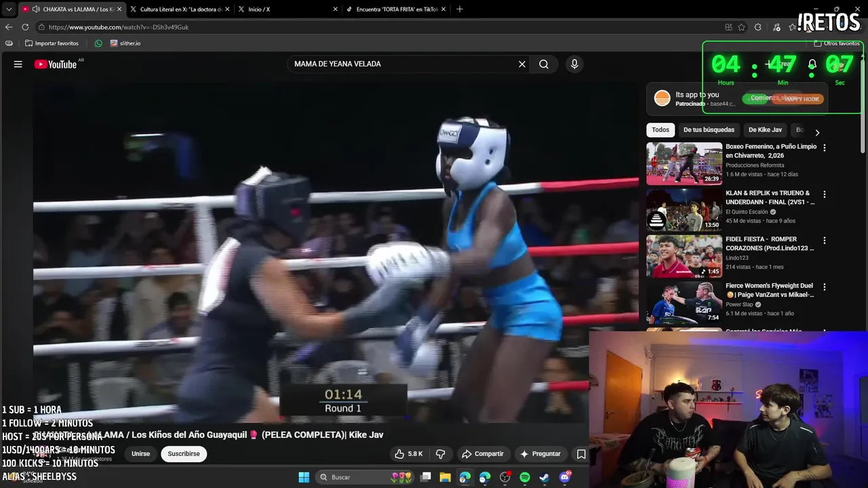868x488 pixels.
Task: Click the Preguntar button
Action: [x=540, y=454]
